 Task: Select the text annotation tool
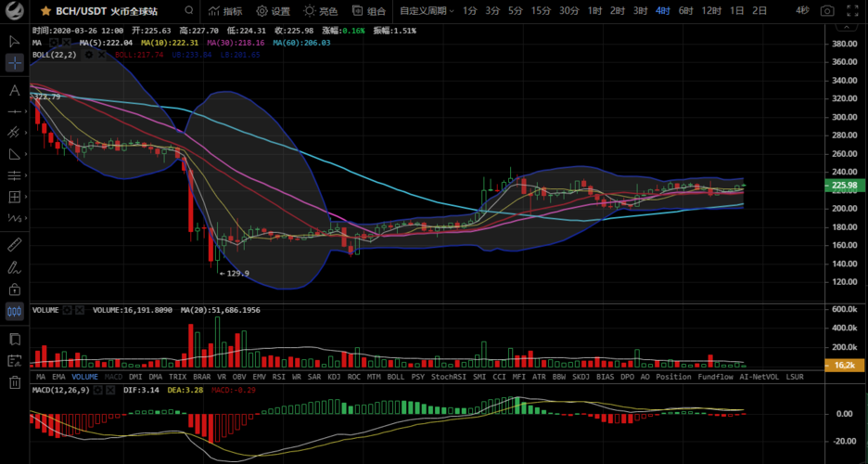click(15, 90)
